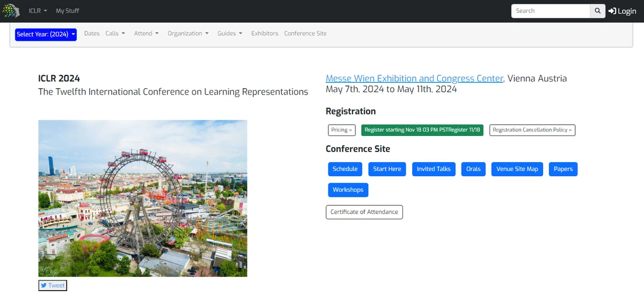Open the Exhibitors menu item
This screenshot has height=295, width=644.
(265, 33)
